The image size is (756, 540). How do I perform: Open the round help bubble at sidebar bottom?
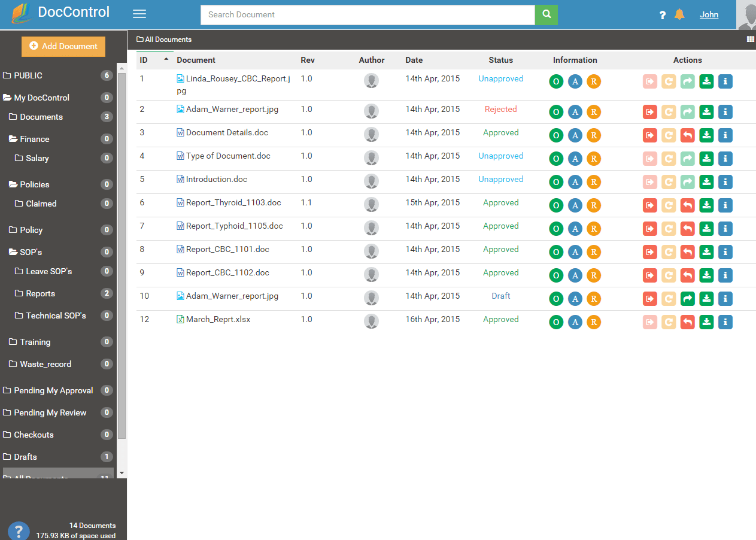click(x=19, y=530)
